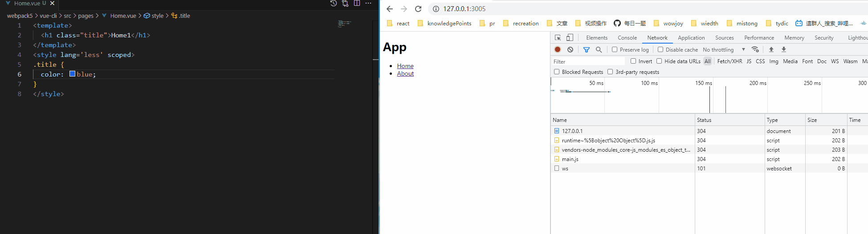The width and height of the screenshot is (868, 234).
Task: Switch to the Memory tab
Action: (x=794, y=38)
